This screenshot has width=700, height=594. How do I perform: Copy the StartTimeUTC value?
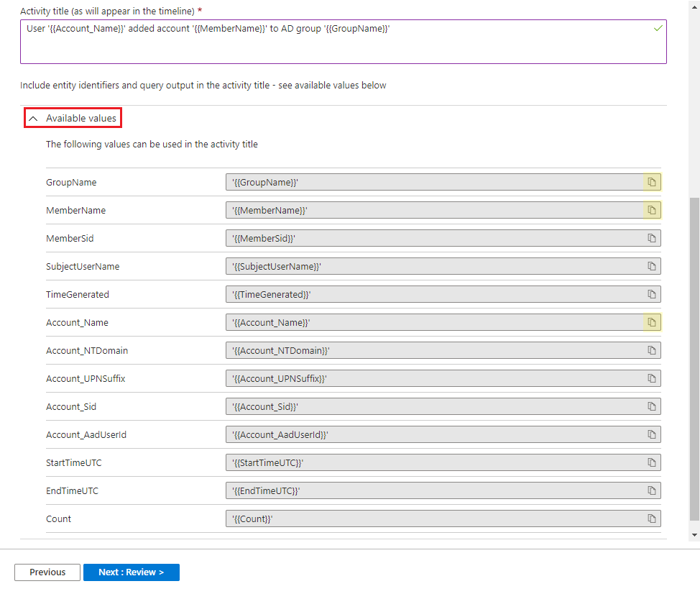[652, 462]
